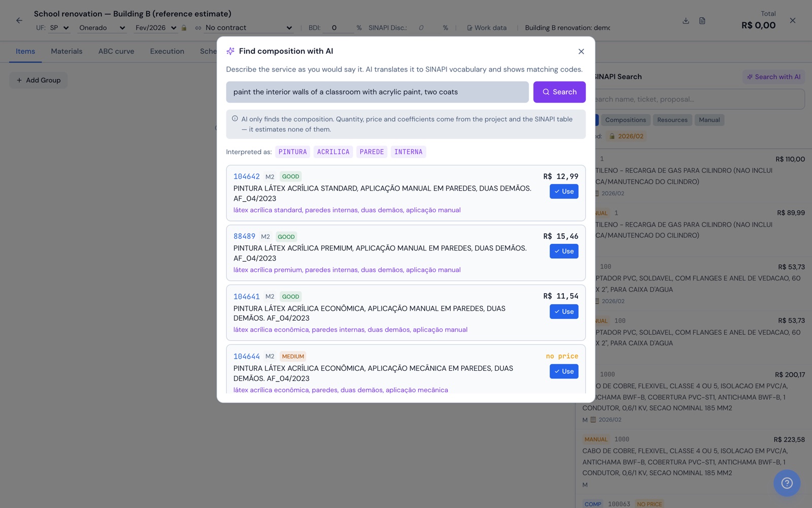Image resolution: width=812 pixels, height=508 pixels.
Task: Open the Fev/2026 period dropdown
Action: [x=156, y=28]
